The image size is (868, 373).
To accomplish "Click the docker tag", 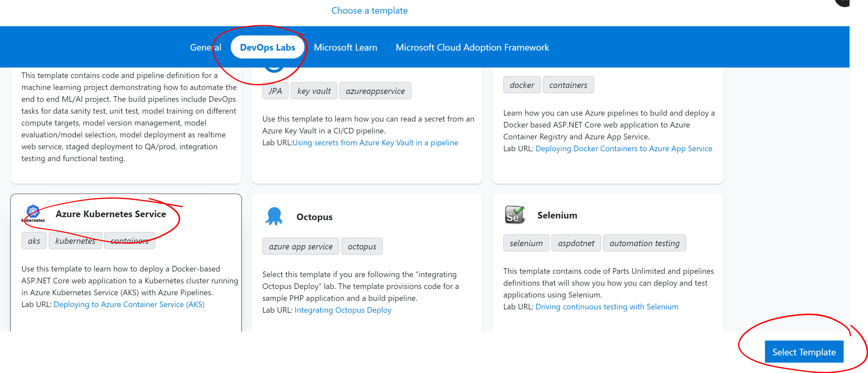I will click(521, 85).
